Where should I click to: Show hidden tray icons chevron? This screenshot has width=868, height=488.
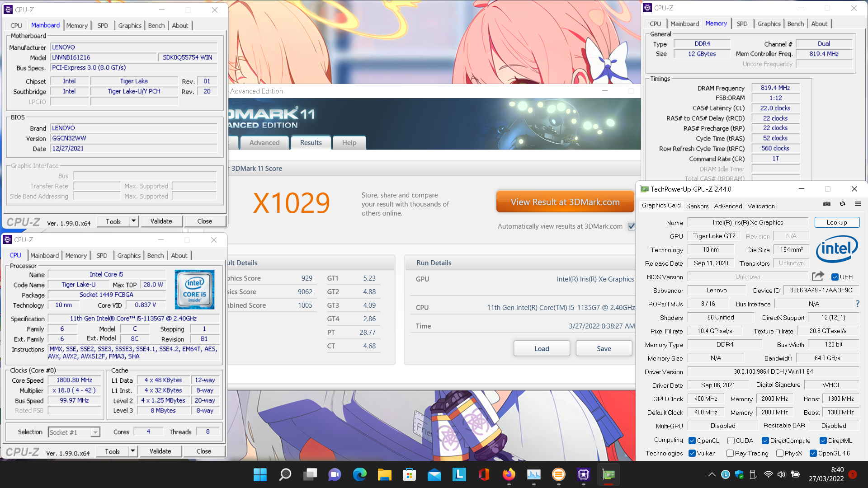[x=712, y=474]
